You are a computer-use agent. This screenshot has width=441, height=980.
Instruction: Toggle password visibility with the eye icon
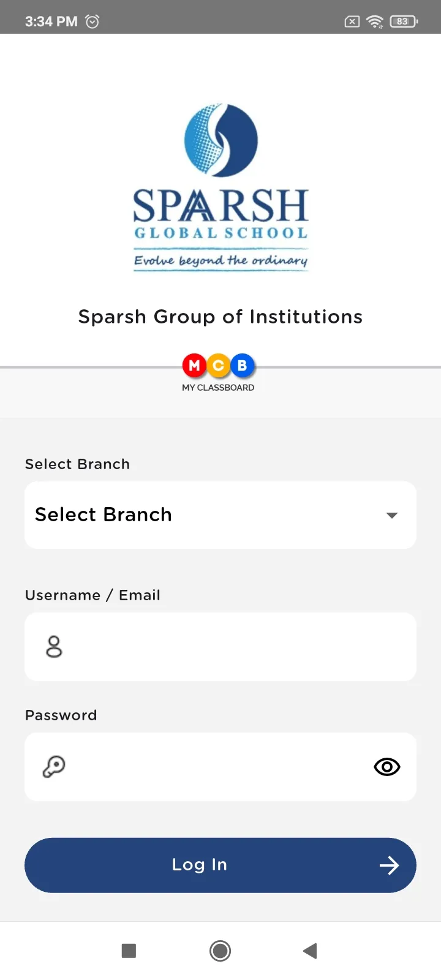click(386, 766)
